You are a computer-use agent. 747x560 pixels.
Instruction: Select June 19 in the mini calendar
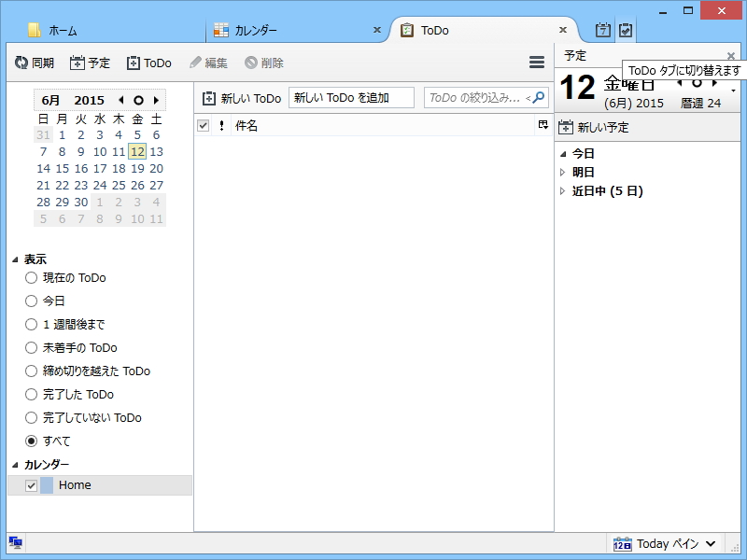pyautogui.click(x=137, y=169)
